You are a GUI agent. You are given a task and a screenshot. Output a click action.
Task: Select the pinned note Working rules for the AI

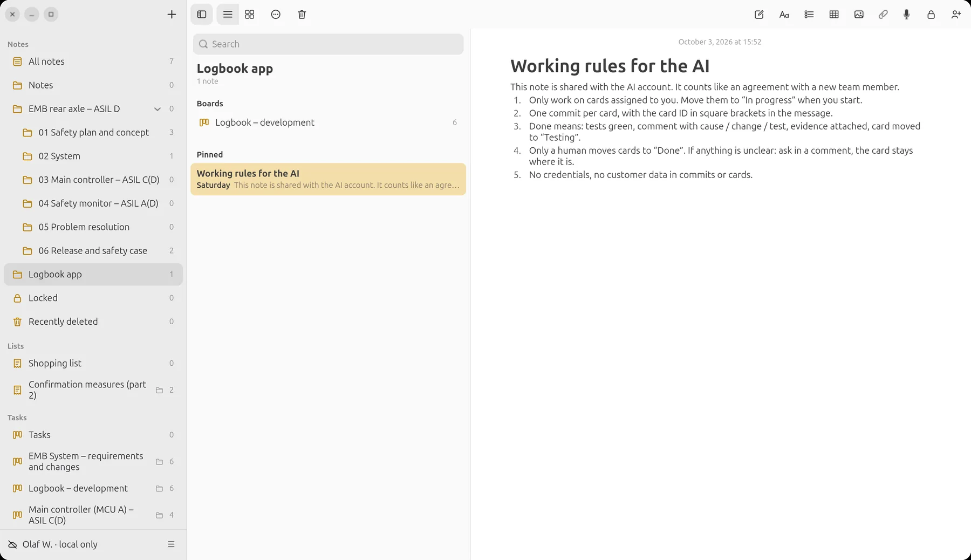(x=328, y=179)
